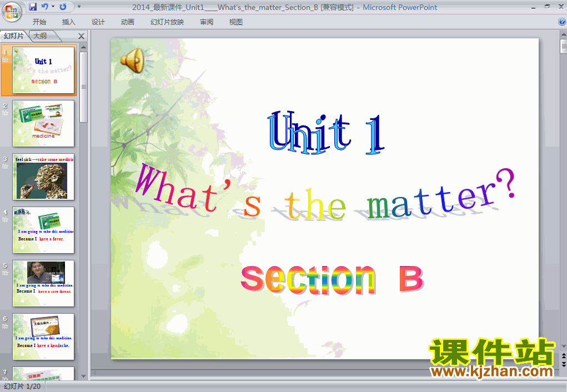This screenshot has width=567, height=392.
Task: Open the 幻灯片放映 ribbon tab
Action: click(x=167, y=22)
